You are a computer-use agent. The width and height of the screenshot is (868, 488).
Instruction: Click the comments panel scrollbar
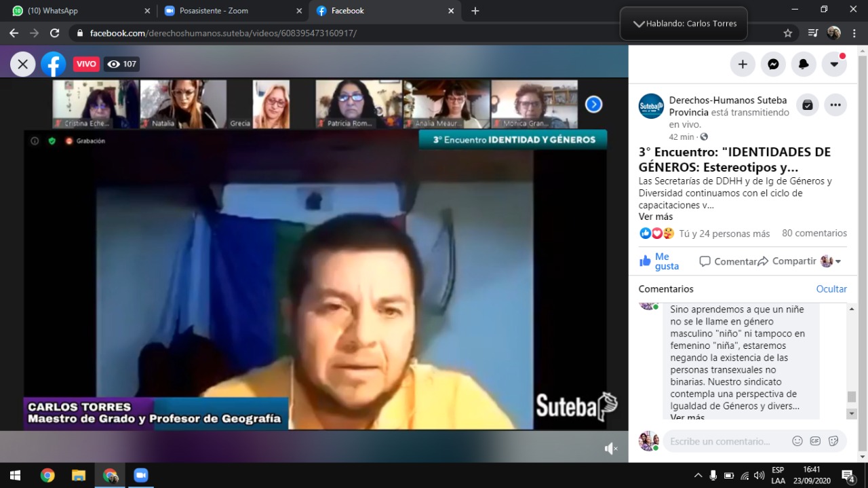[x=852, y=396]
